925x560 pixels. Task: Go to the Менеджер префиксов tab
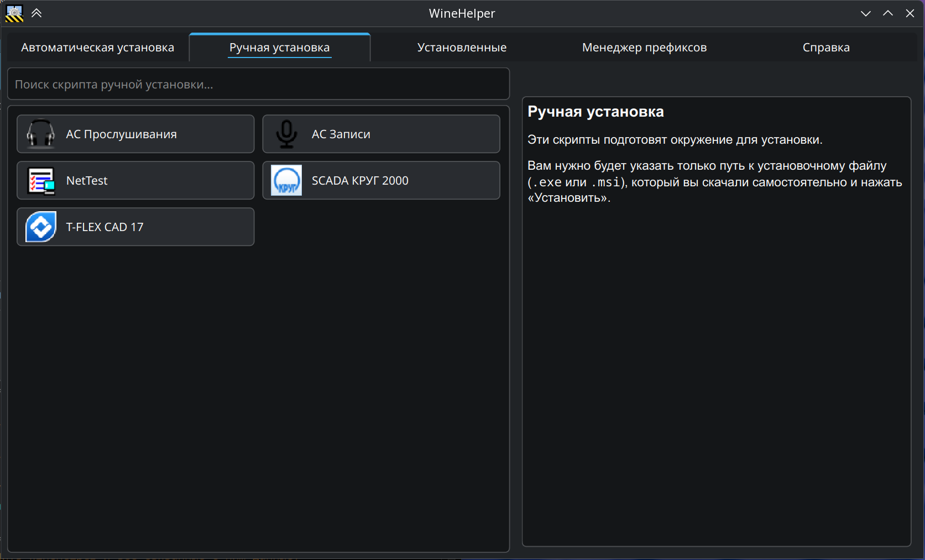click(644, 48)
